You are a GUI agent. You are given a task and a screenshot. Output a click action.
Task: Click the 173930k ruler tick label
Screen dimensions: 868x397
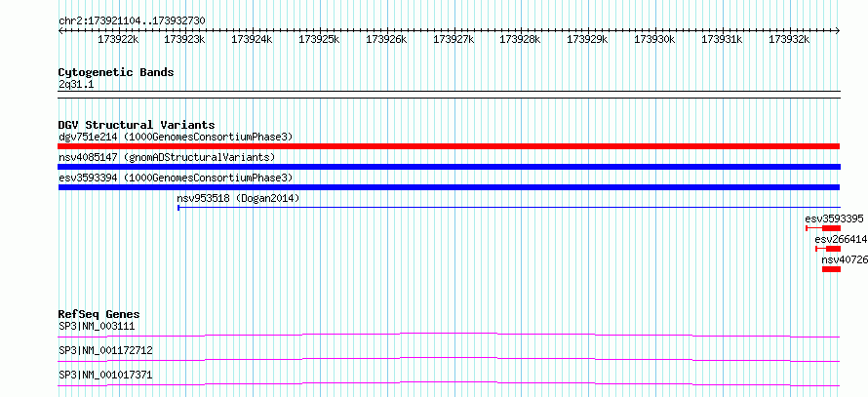654,39
